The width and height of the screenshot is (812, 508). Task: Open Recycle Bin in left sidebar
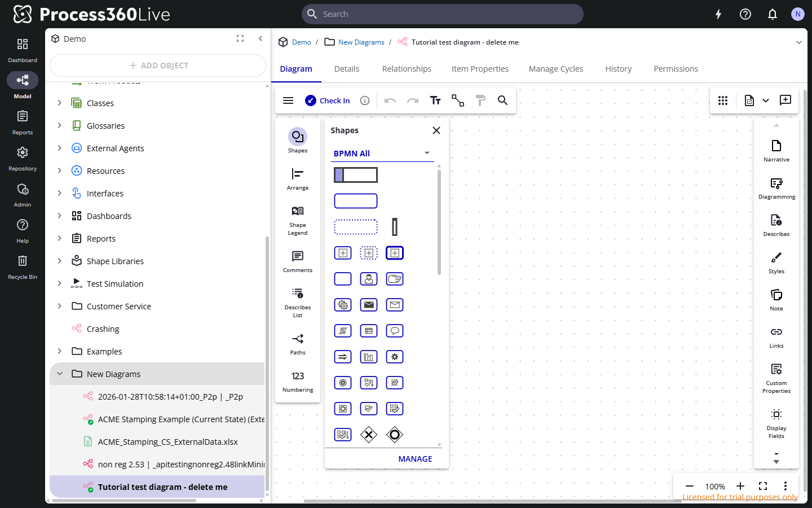click(x=23, y=266)
